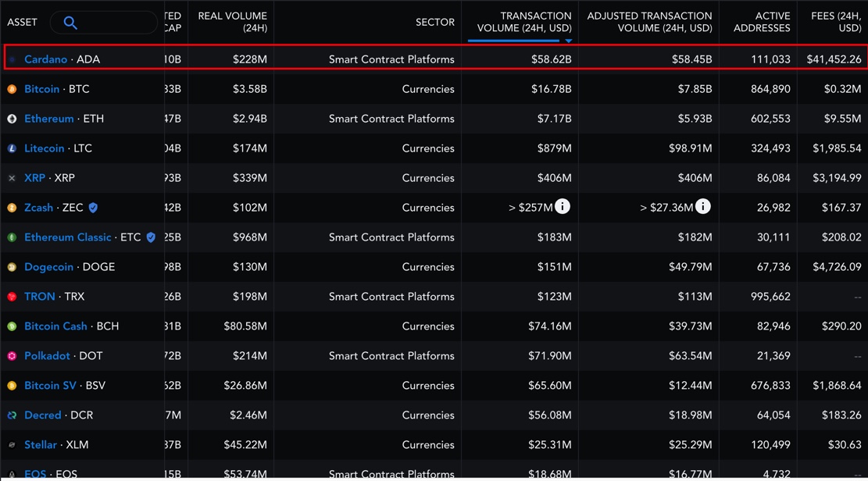Viewport: 868px width, 481px height.
Task: Click the Litecoin logo icon
Action: point(12,148)
